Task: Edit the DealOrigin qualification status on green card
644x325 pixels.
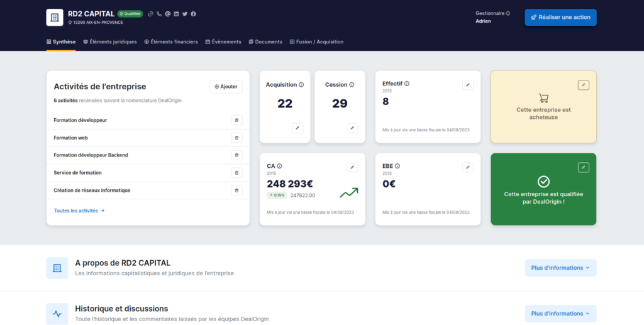Action: tap(583, 167)
